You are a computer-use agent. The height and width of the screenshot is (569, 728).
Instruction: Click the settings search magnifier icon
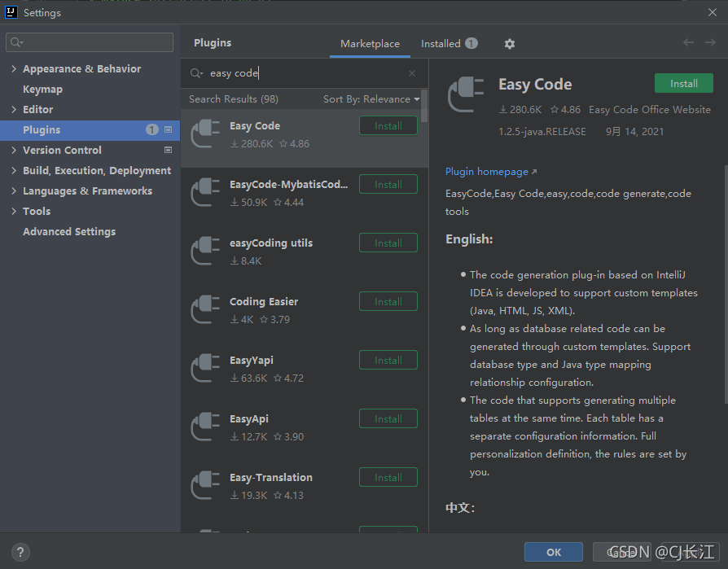tap(16, 42)
